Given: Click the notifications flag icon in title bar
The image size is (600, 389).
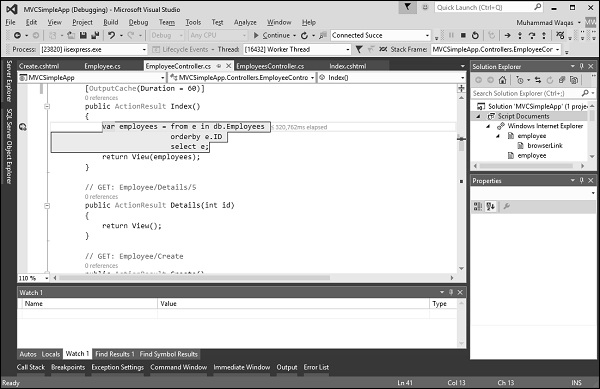Looking at the screenshot, I should click(x=408, y=7).
